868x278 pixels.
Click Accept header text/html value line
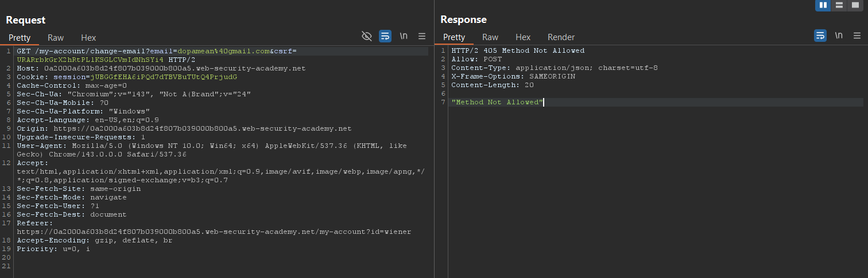(221, 171)
